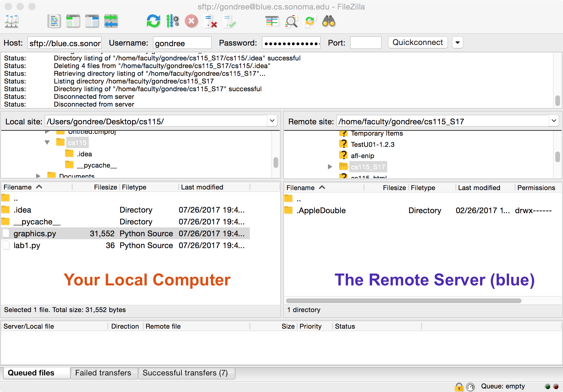Toggle remote directory tree display
Image resolution: width=563 pixels, height=392 pixels.
click(x=92, y=21)
